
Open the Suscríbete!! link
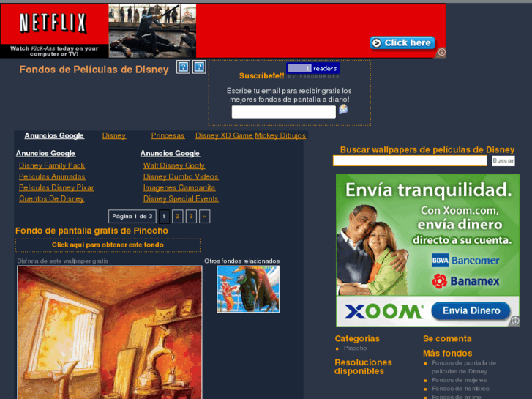(x=261, y=76)
